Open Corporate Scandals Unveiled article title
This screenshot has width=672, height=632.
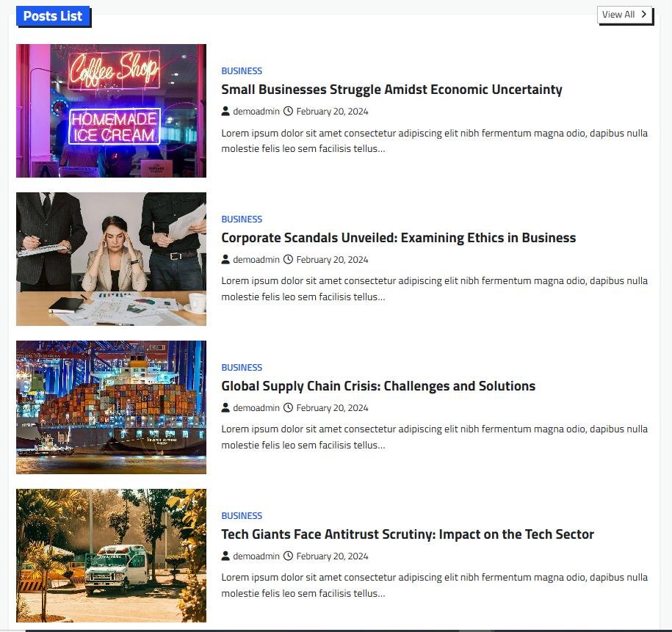(399, 238)
